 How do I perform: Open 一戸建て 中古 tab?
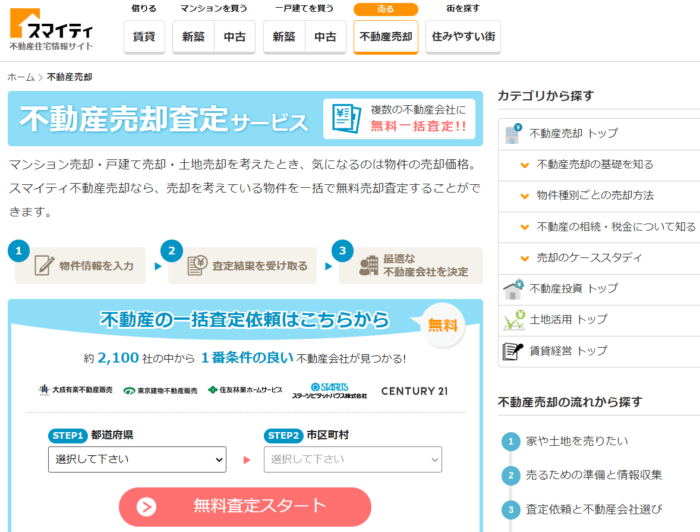pos(325,37)
